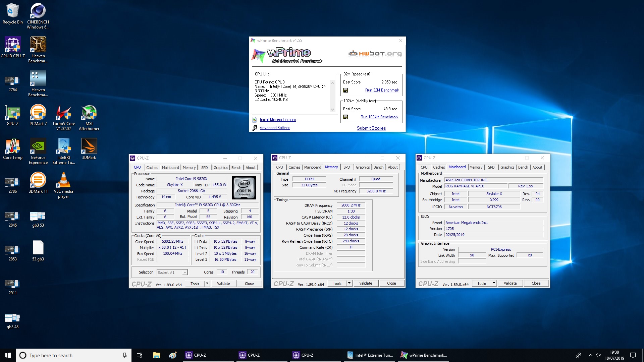644x362 pixels.
Task: Switch to Intel Extreme Tuning taskbar button
Action: [371, 355]
